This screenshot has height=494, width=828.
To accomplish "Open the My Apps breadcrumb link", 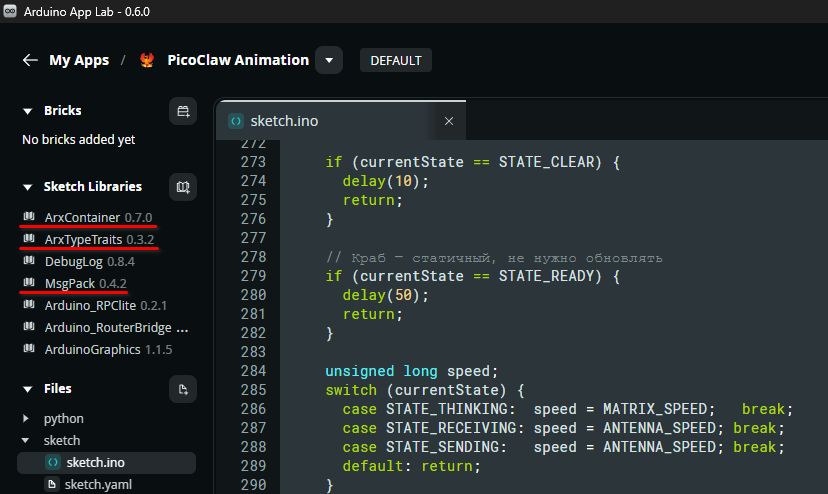I will coord(79,60).
